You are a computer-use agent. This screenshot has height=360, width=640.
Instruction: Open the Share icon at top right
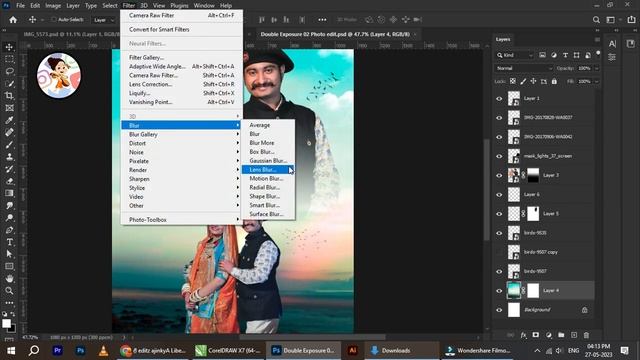[631, 20]
